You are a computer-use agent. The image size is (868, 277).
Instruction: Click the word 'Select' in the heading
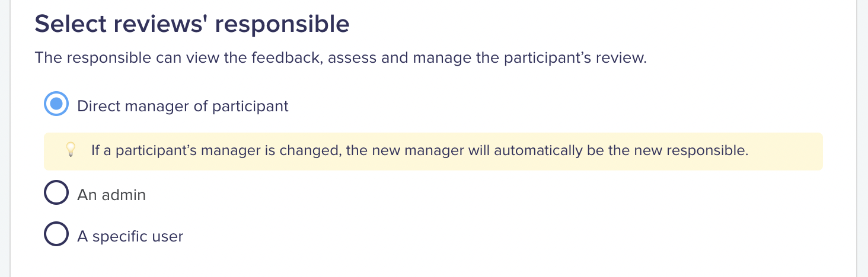pos(69,25)
